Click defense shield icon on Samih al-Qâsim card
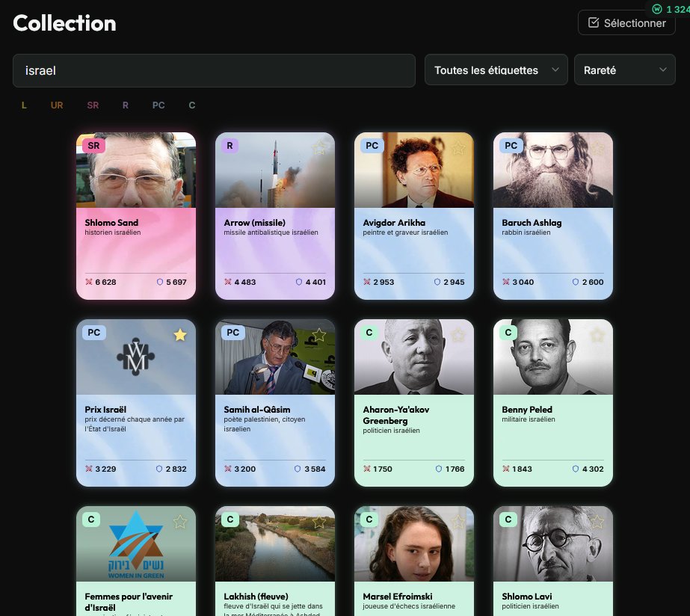 point(298,469)
